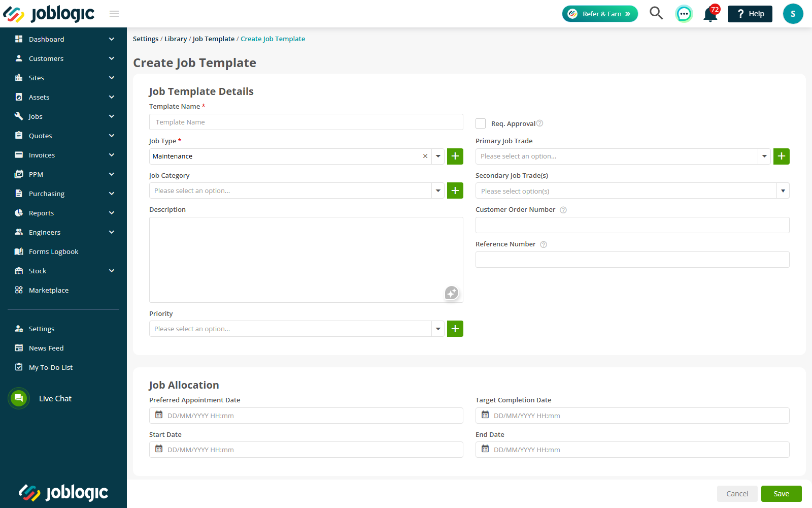Tick the Req. Approval checkbox
The image size is (812, 508).
[x=481, y=123]
